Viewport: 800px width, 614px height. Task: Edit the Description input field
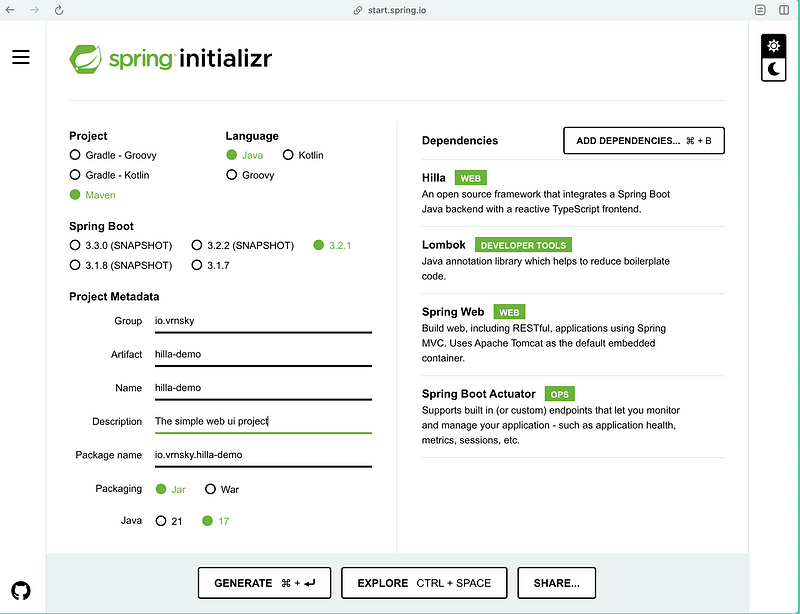262,421
